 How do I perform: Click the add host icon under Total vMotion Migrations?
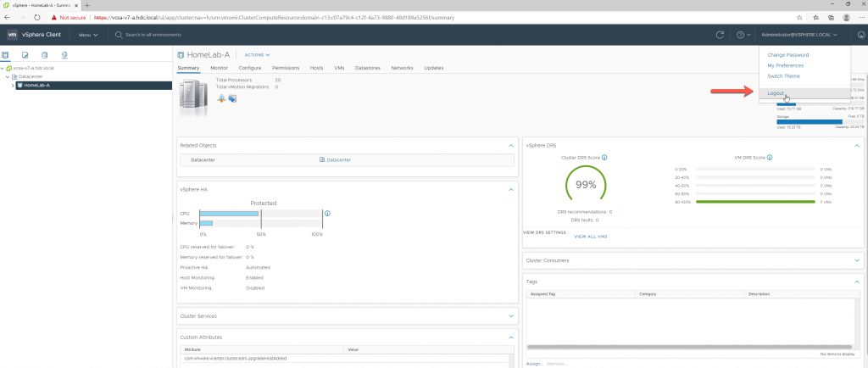(x=221, y=98)
